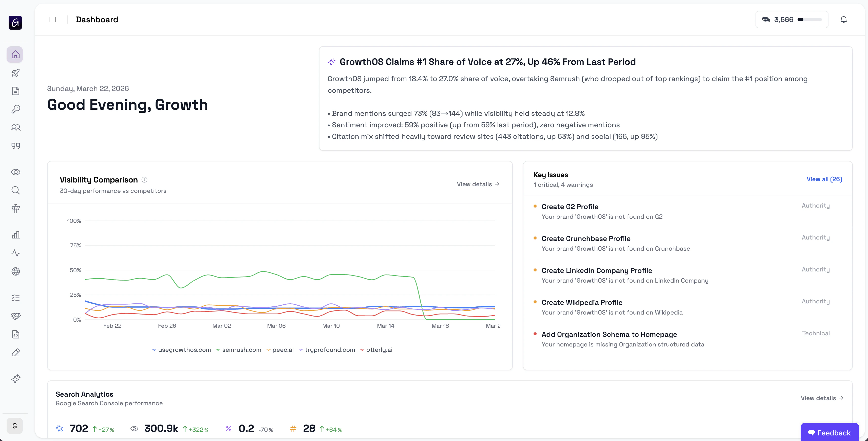Open Visibility Comparison View details link
The image size is (868, 441).
(478, 184)
